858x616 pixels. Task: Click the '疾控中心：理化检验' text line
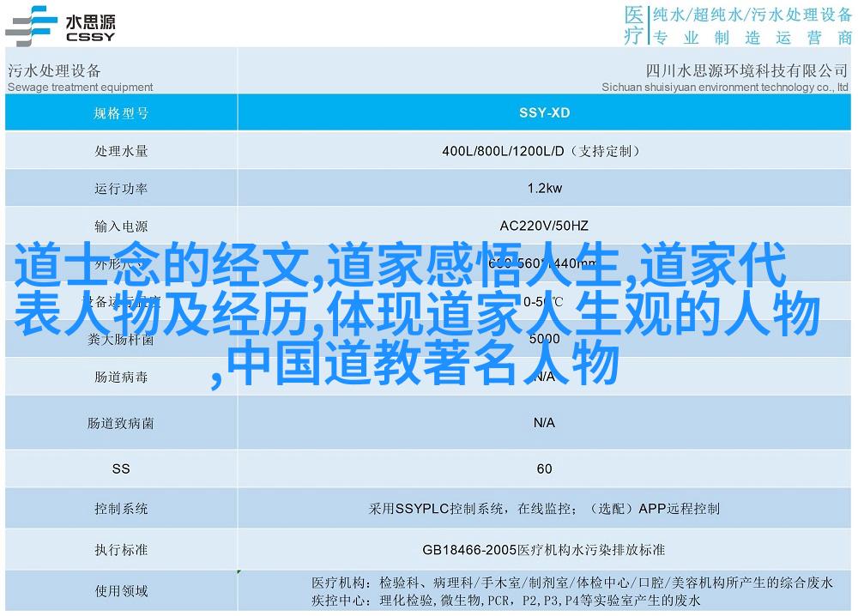point(505,601)
